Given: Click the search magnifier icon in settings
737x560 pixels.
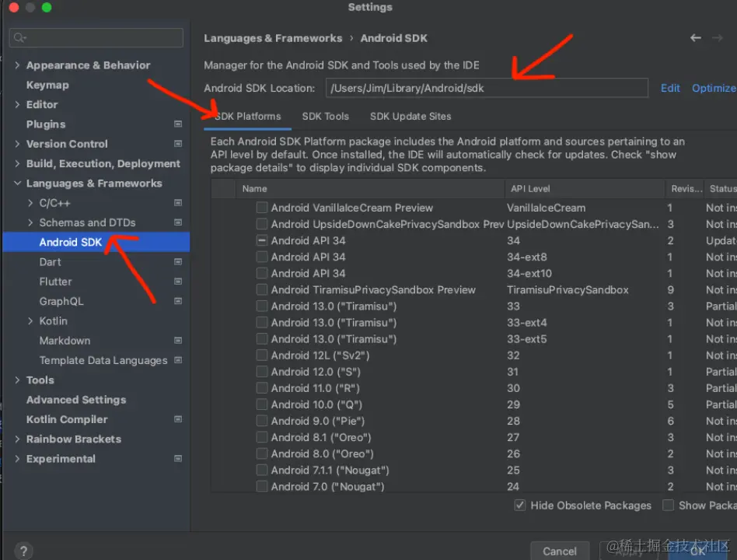Looking at the screenshot, I should tap(19, 37).
